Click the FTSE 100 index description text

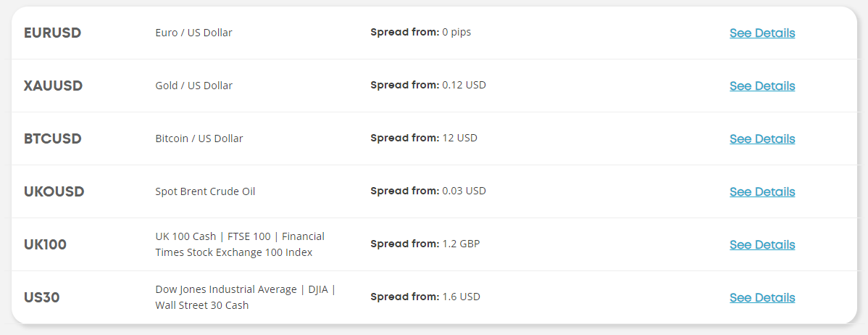[x=239, y=244]
